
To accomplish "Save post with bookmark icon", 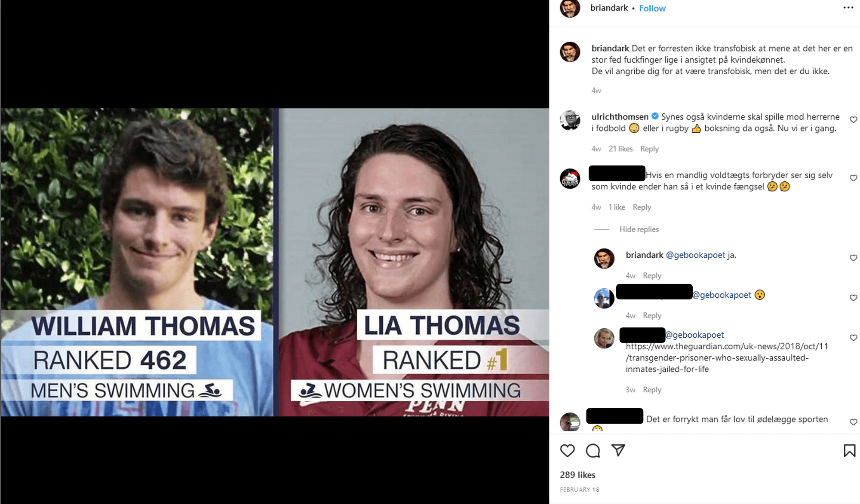I will [x=849, y=450].
